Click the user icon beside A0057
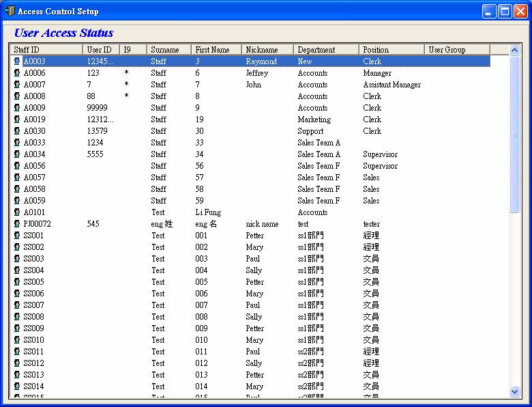 17,177
